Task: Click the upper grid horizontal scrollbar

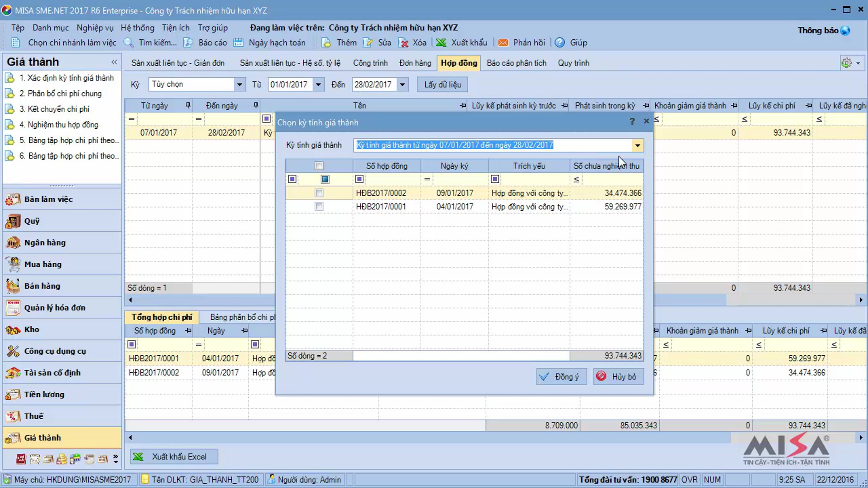Action: point(495,300)
